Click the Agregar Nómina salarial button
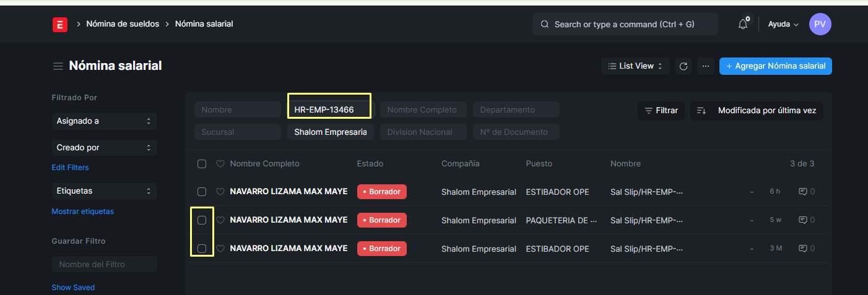Screen dimensions: 868x295 [x=775, y=66]
